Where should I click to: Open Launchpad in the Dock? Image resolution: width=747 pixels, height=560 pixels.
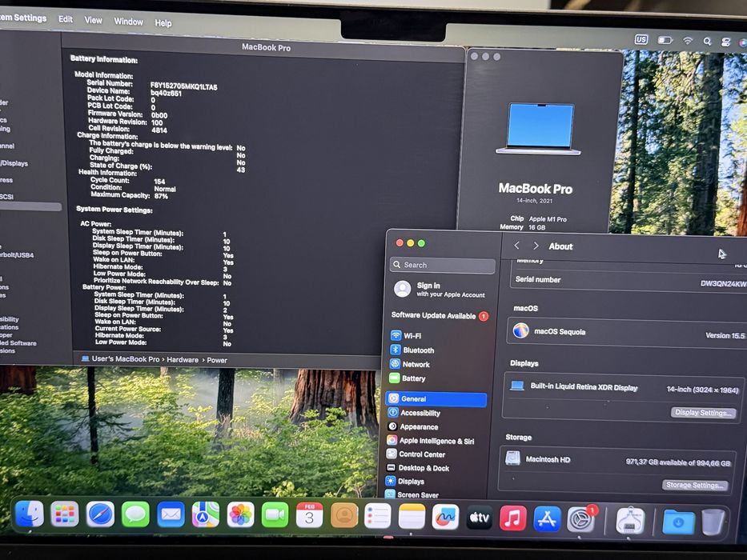click(x=65, y=514)
